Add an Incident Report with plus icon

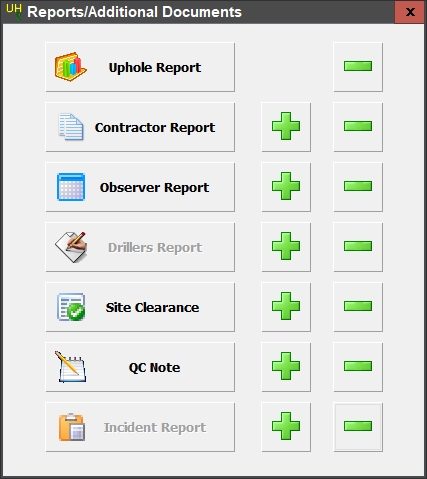pyautogui.click(x=286, y=427)
